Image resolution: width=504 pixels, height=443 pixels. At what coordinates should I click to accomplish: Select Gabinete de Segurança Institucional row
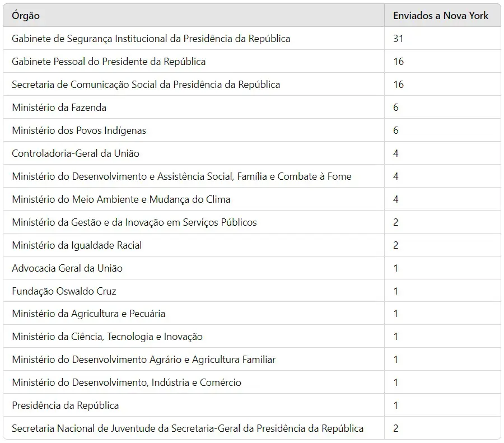click(x=252, y=38)
